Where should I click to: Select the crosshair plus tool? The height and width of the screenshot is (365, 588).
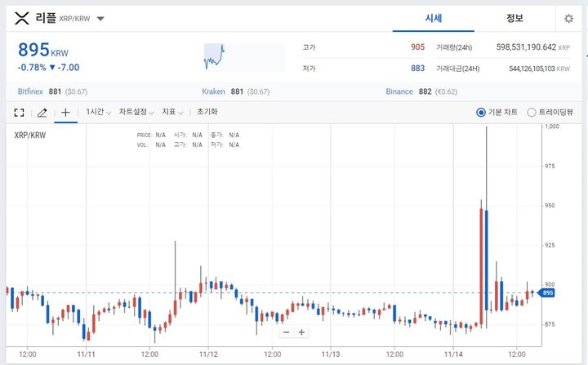(x=65, y=112)
